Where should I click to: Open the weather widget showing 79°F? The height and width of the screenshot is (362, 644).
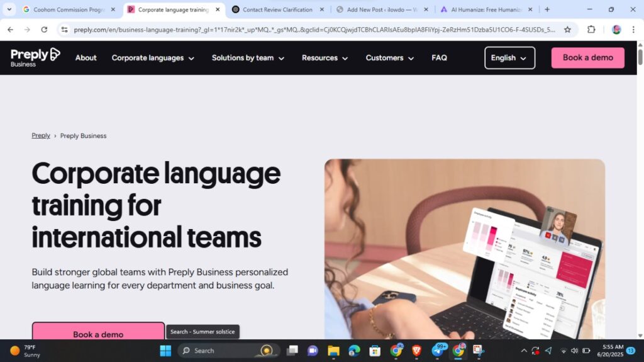tap(25, 351)
